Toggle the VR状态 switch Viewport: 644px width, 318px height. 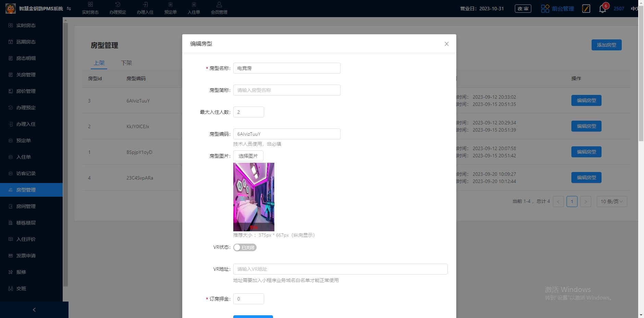[245, 247]
